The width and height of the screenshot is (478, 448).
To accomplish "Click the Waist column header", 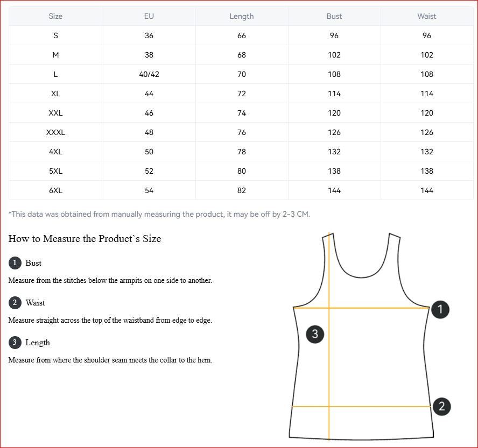I will [427, 16].
